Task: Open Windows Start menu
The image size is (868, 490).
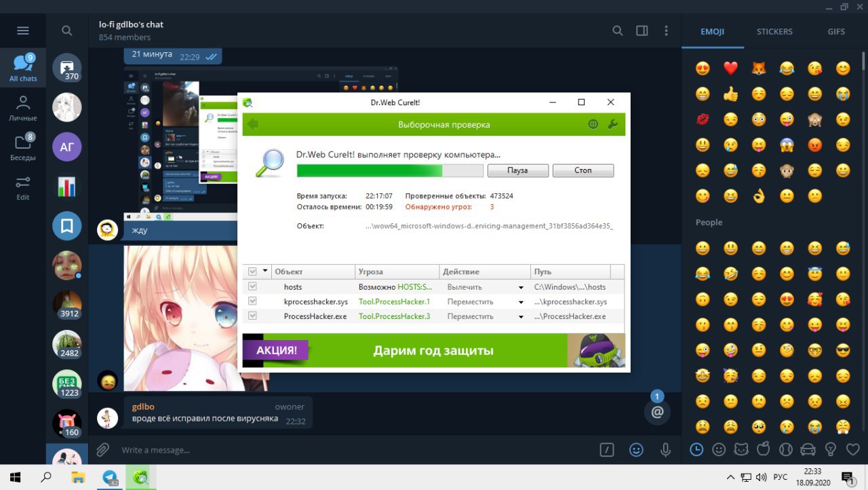Action: (15, 477)
